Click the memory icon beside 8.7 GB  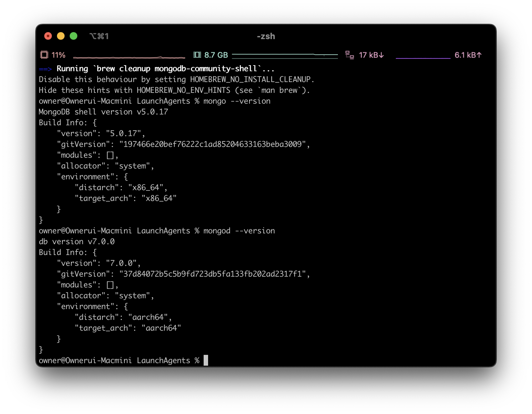(x=197, y=55)
